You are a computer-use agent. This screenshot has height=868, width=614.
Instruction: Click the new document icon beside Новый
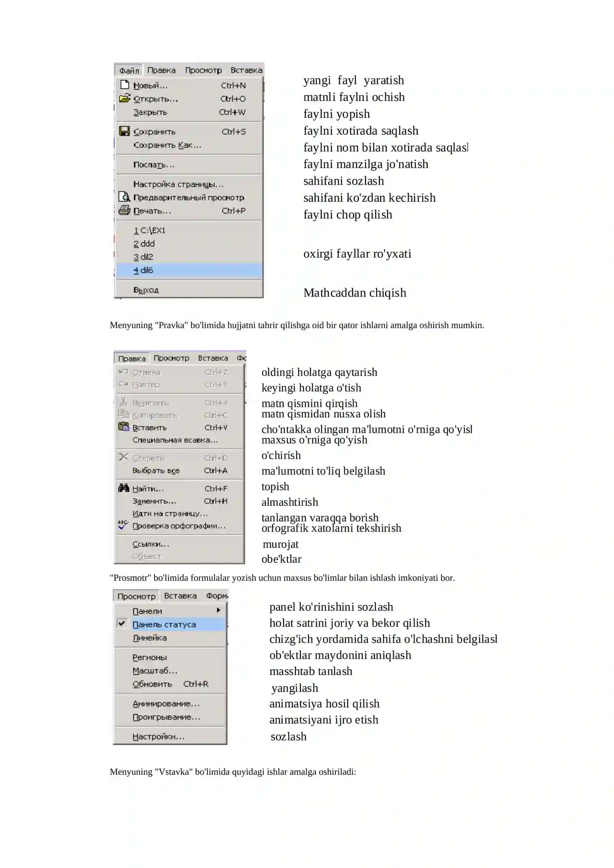point(125,84)
